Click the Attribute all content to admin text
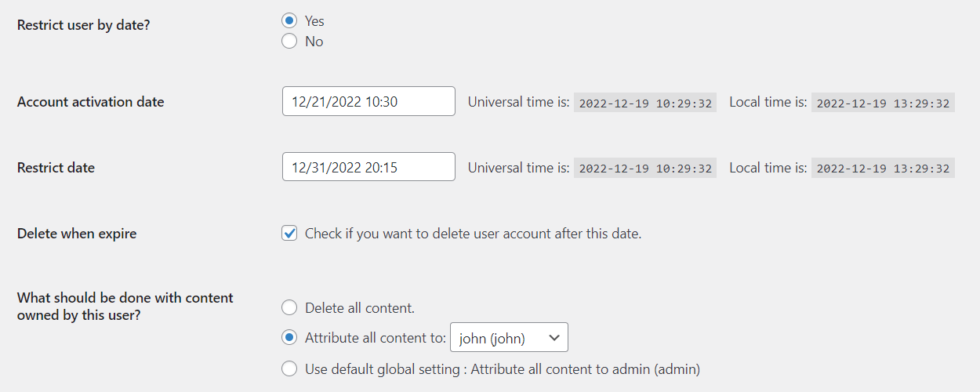The width and height of the screenshot is (980, 392). pyautogui.click(x=585, y=368)
